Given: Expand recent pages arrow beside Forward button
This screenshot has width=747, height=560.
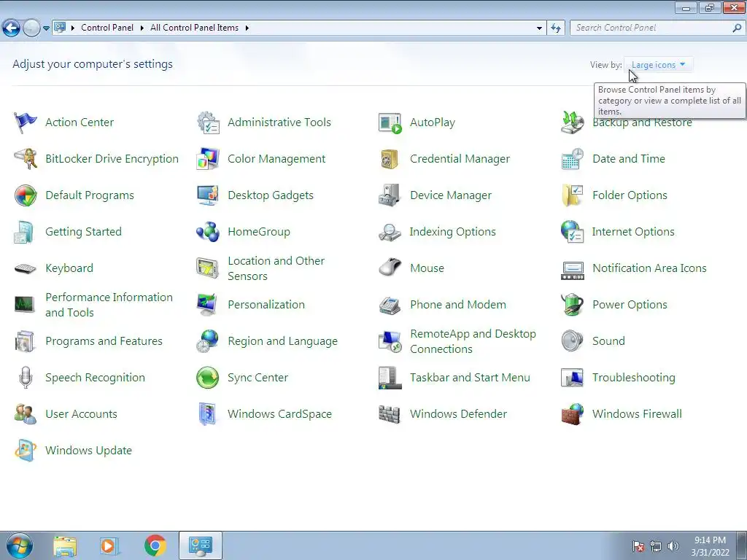Looking at the screenshot, I should (x=46, y=28).
